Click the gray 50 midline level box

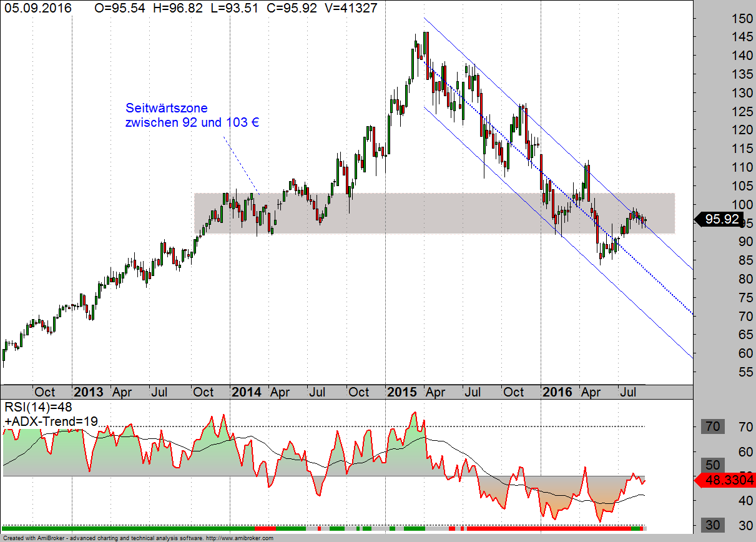click(x=713, y=465)
